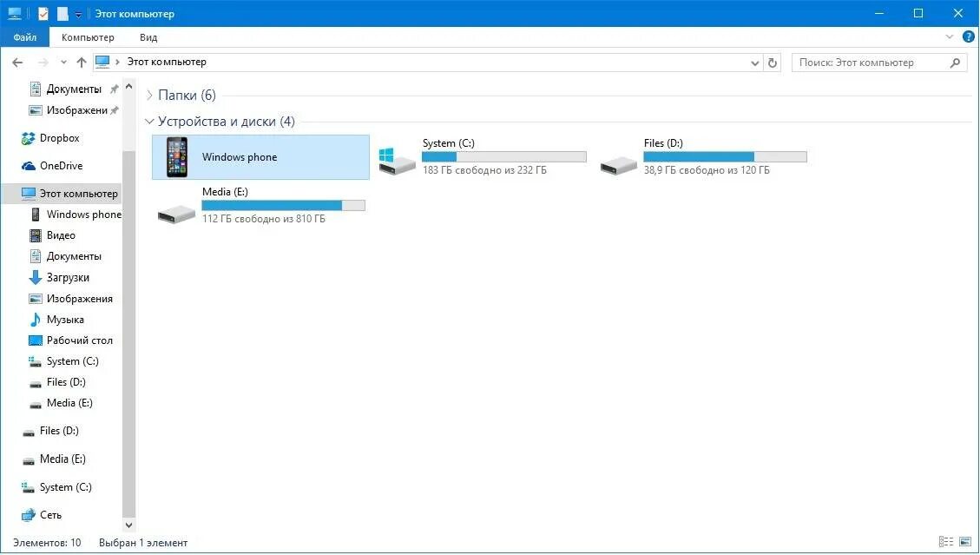Go forward with the forward arrow

point(43,63)
